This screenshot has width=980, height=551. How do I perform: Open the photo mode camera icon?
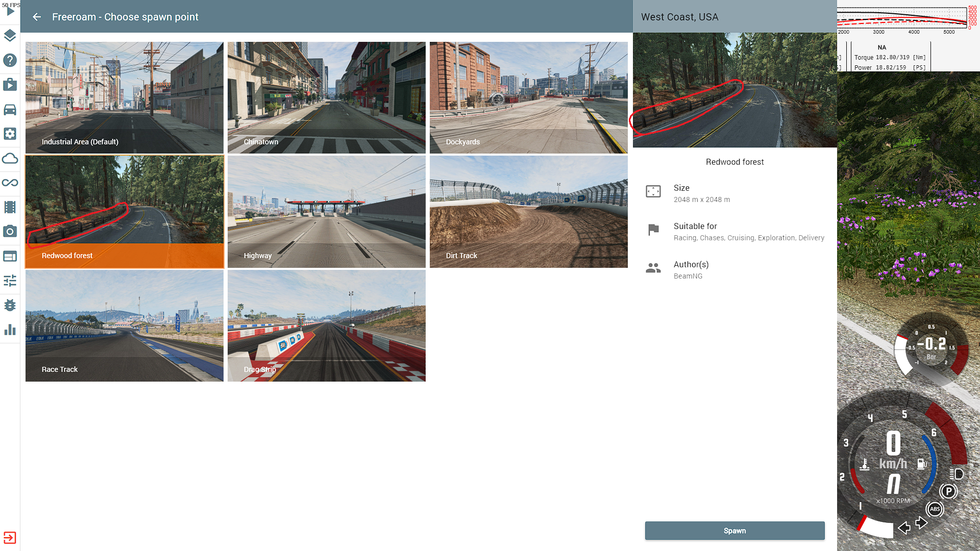tap(10, 232)
